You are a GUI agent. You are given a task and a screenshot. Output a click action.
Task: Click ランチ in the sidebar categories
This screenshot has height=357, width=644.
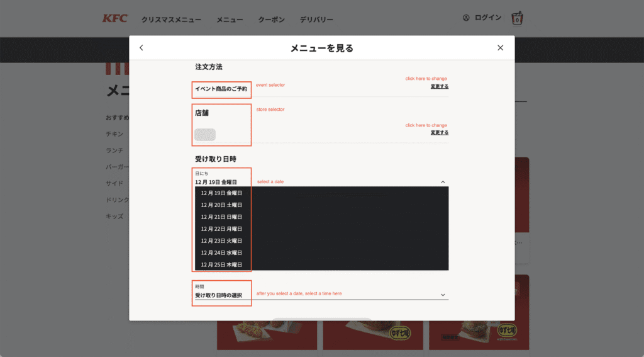coord(114,150)
